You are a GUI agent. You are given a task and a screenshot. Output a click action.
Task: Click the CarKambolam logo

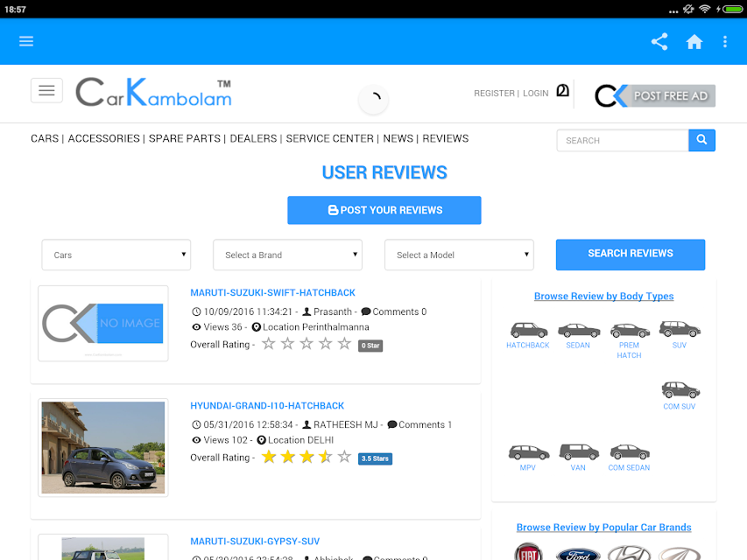point(153,92)
